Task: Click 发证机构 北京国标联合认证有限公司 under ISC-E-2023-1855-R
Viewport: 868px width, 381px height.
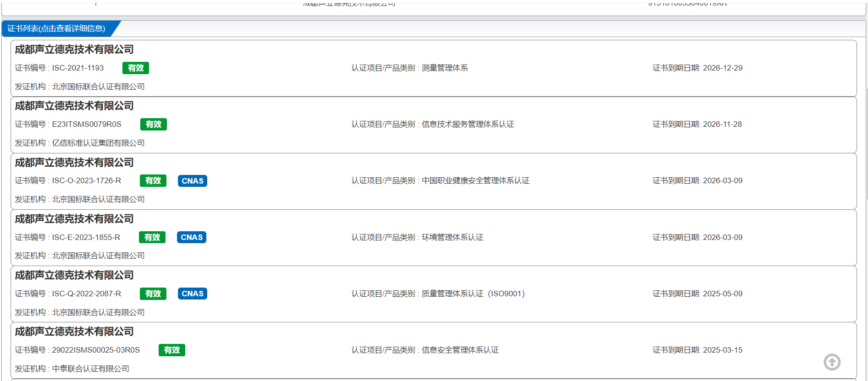Action: (98, 256)
